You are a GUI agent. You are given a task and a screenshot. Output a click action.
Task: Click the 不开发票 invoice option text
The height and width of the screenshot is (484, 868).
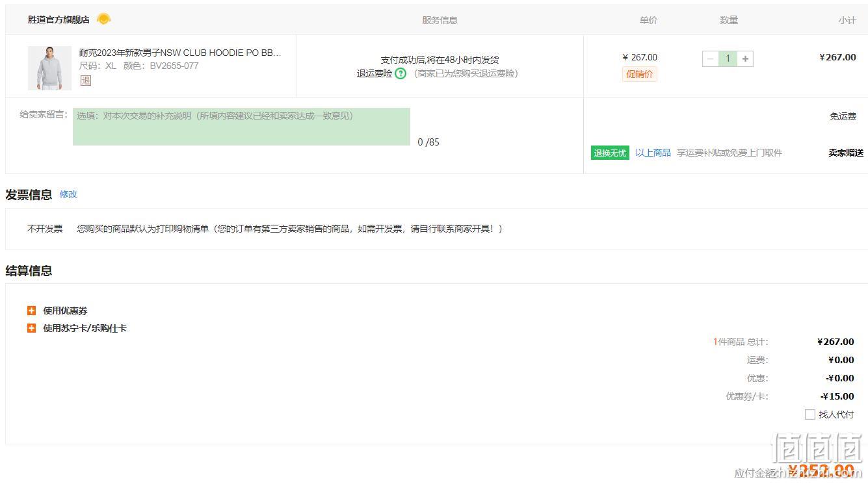click(45, 229)
